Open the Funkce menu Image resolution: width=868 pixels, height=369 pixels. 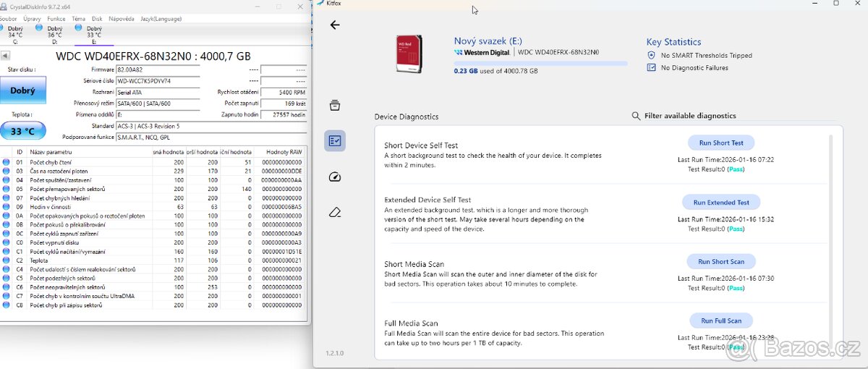pos(56,18)
